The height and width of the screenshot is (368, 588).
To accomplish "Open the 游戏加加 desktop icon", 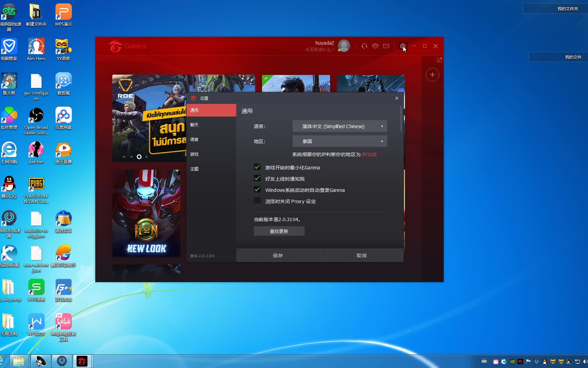I will pyautogui.click(x=63, y=290).
